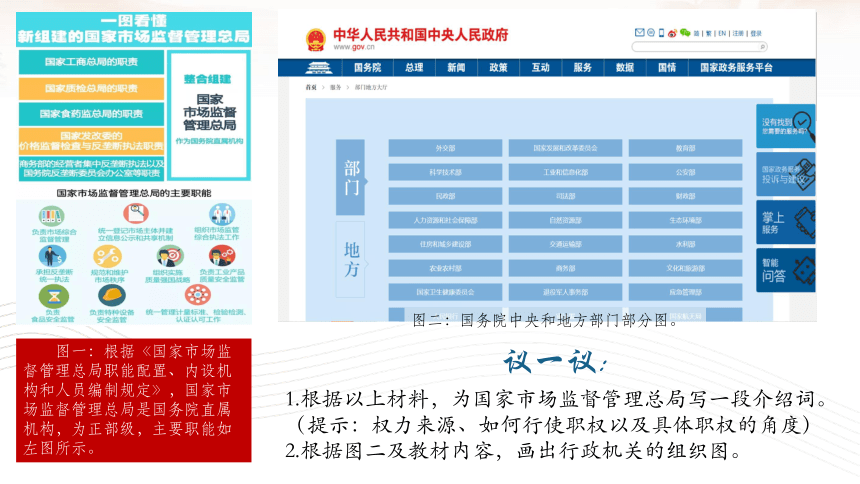Image resolution: width=860 pixels, height=484 pixels.
Task: Click the magnifier document registration icon
Action: click(135, 212)
